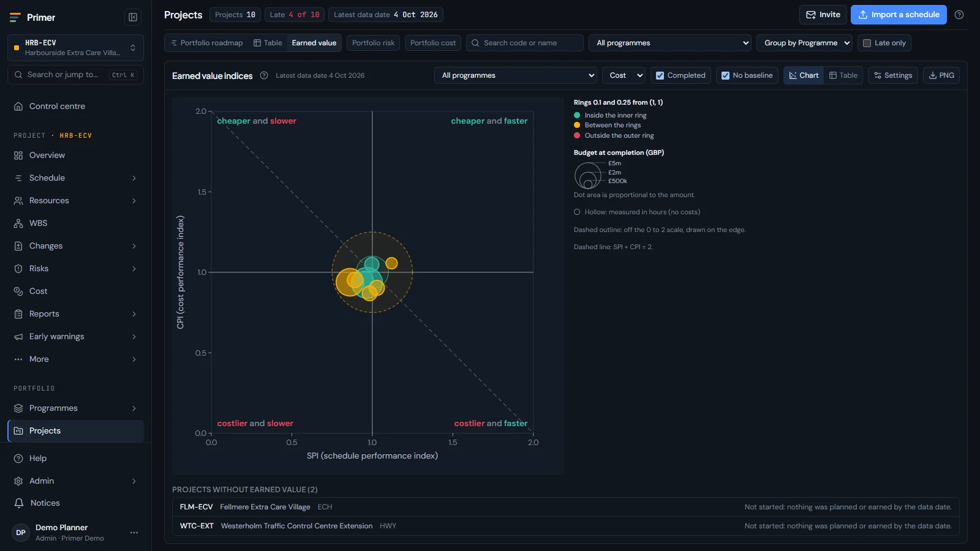Screen dimensions: 980x551
Task: Click the info icon beside Earned value indices
Action: point(264,75)
